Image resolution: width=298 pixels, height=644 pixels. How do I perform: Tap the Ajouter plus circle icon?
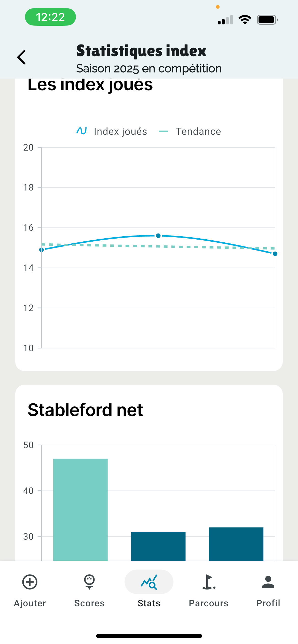click(30, 582)
